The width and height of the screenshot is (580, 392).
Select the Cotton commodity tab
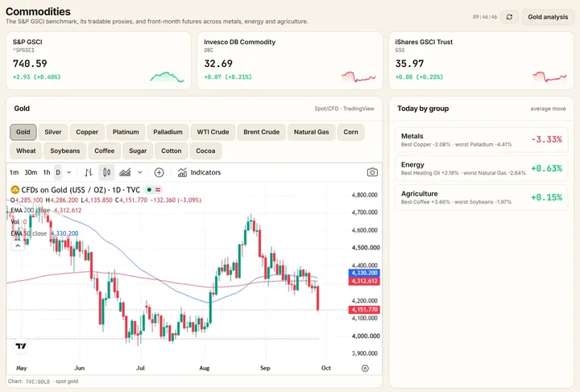tap(172, 151)
